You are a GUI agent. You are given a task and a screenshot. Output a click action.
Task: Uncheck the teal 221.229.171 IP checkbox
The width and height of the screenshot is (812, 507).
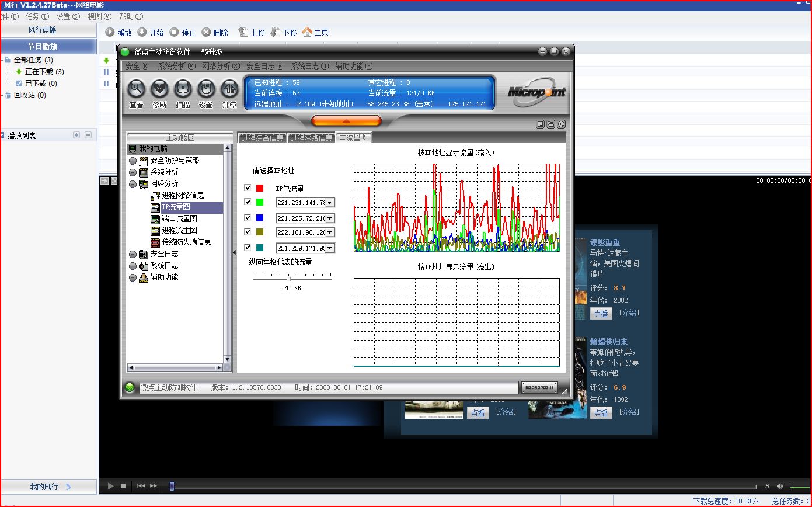(248, 247)
